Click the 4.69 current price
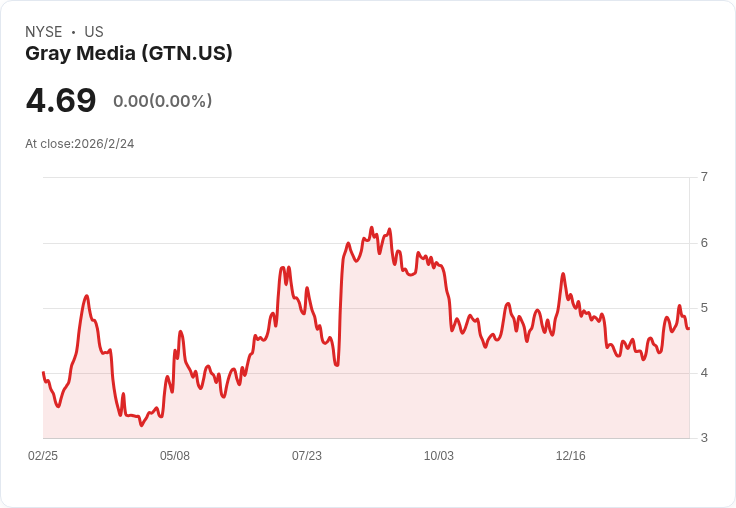The height and width of the screenshot is (508, 736). 61,100
